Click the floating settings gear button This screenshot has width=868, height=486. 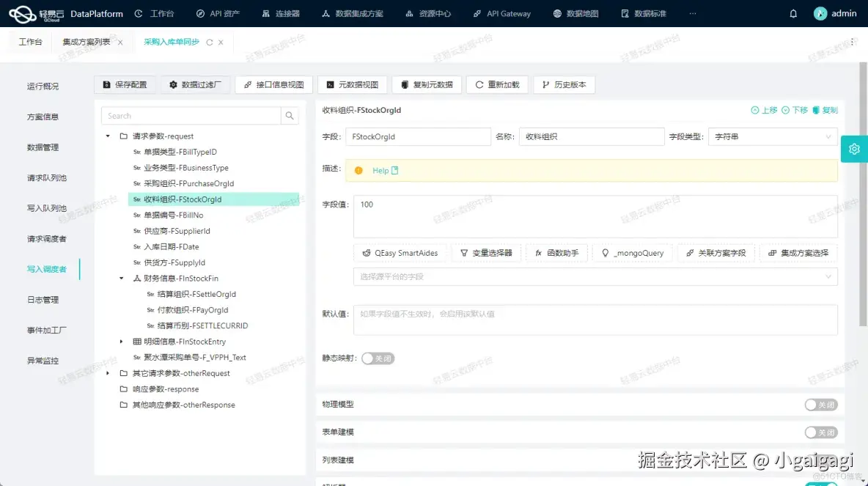pos(854,149)
